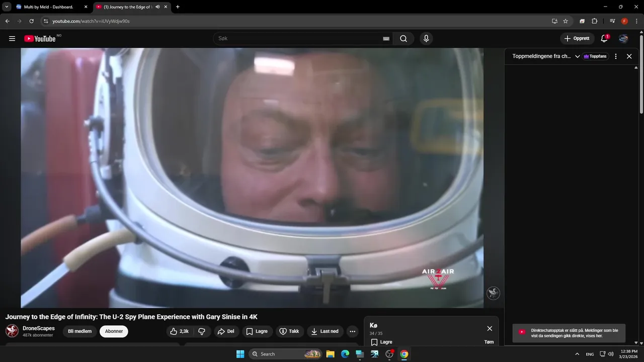Open the Chrome extensions puzzle icon

coord(594,21)
